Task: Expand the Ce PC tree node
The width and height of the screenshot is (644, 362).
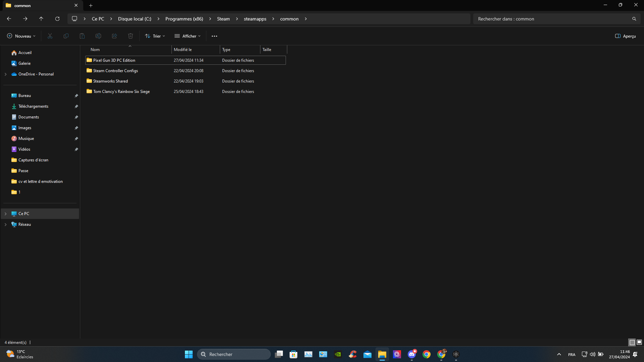Action: coord(5,214)
